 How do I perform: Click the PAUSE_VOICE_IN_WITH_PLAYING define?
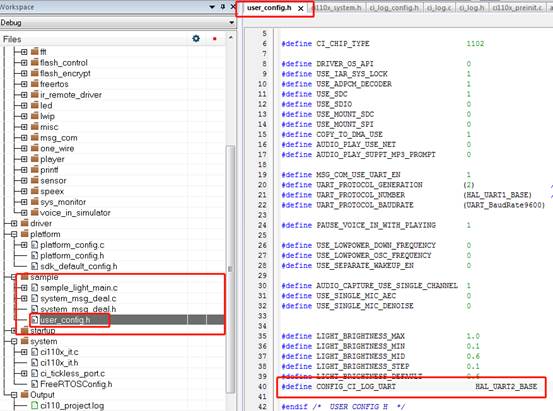pos(376,225)
